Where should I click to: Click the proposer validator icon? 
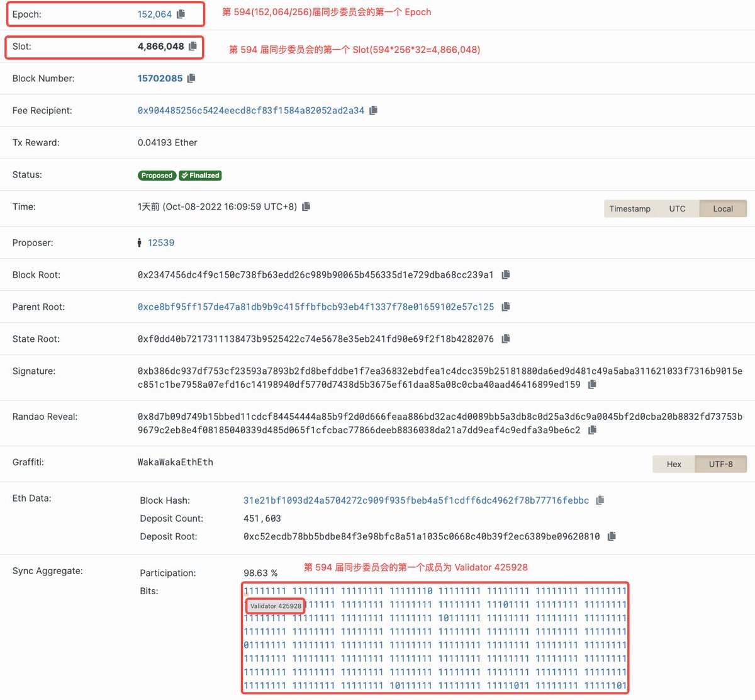tap(139, 242)
